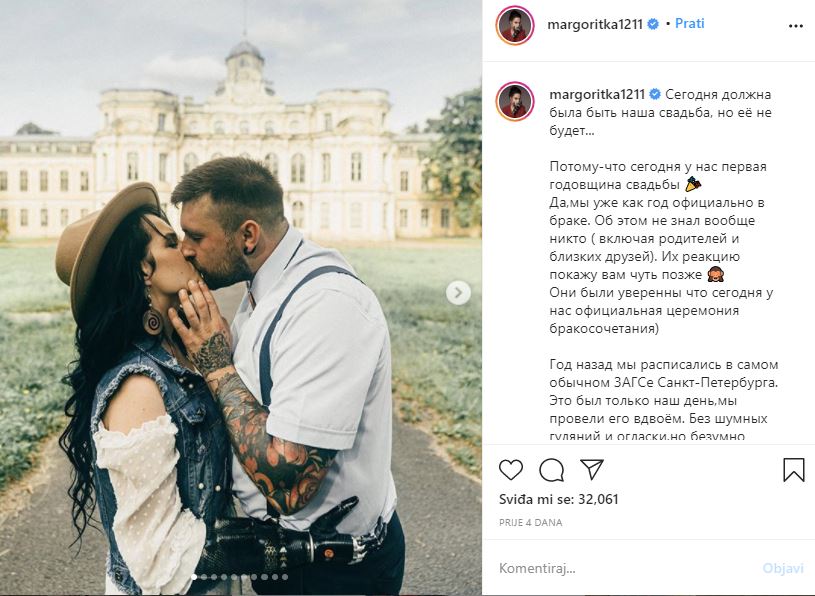
Task: Follow account with Prati link
Action: coord(690,23)
